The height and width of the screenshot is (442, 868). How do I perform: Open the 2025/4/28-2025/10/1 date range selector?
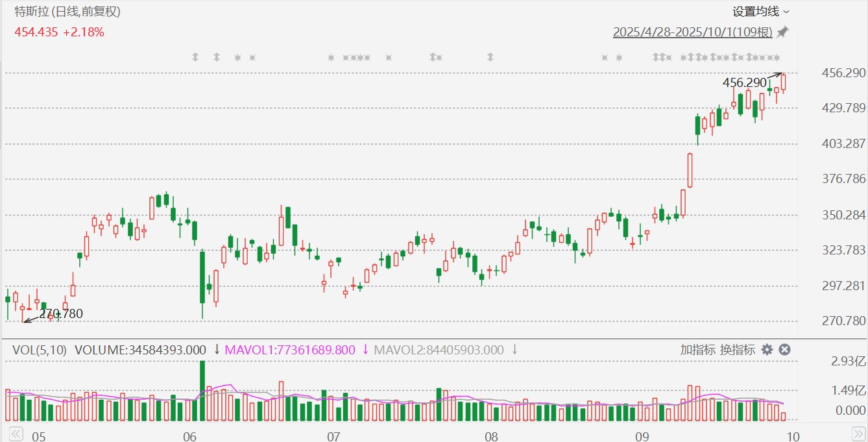(692, 32)
